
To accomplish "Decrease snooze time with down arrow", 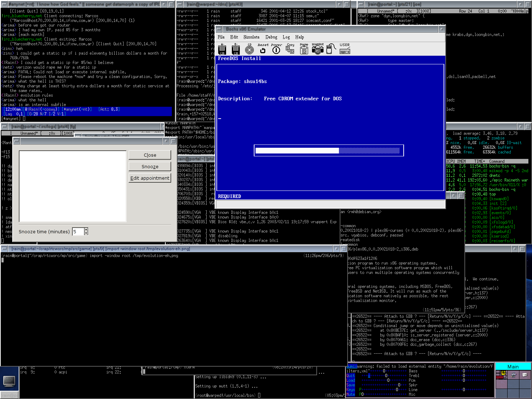I will [86, 233].
